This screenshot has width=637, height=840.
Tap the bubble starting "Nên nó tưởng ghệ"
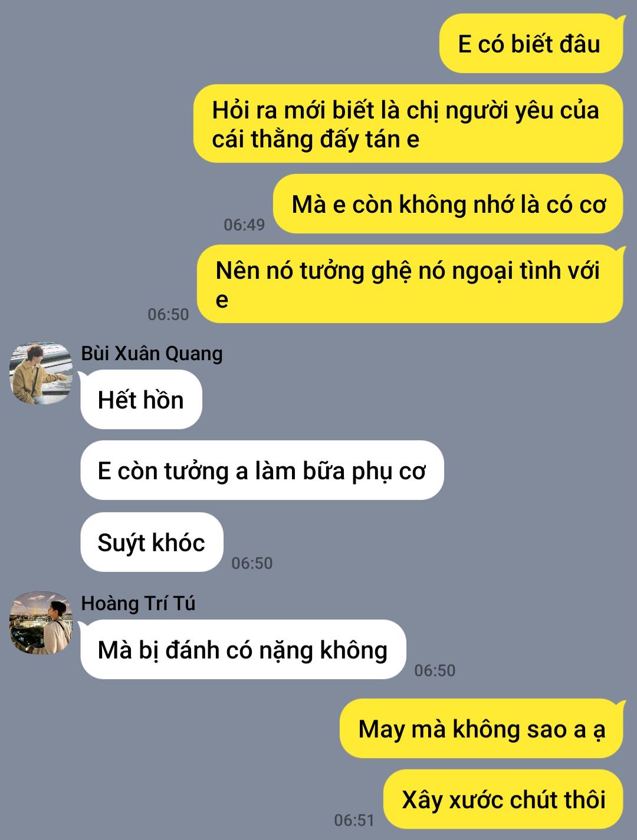410,284
